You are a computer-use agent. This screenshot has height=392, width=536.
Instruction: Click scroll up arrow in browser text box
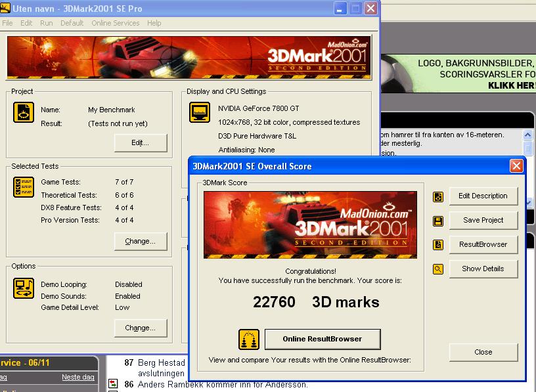tap(528, 135)
